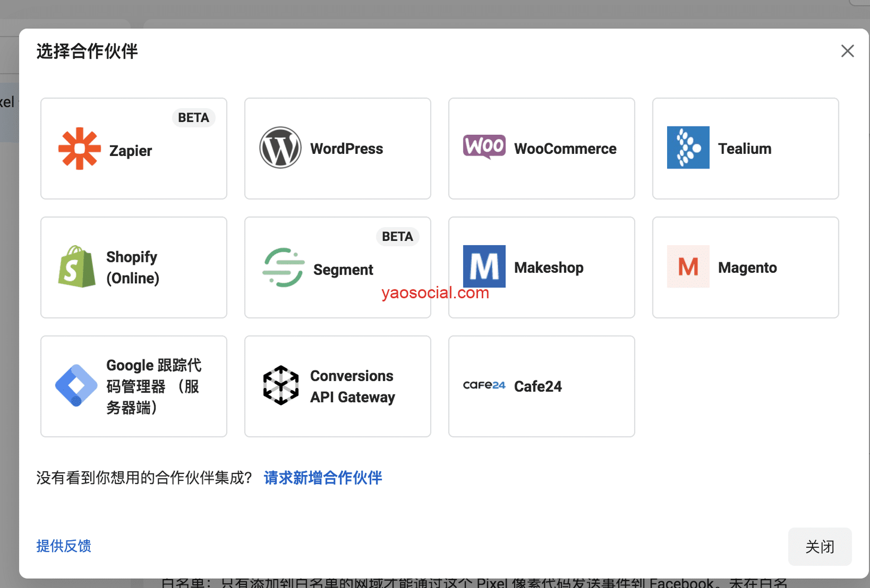Click the purple Woo logo
The width and height of the screenshot is (870, 588).
coord(484,147)
